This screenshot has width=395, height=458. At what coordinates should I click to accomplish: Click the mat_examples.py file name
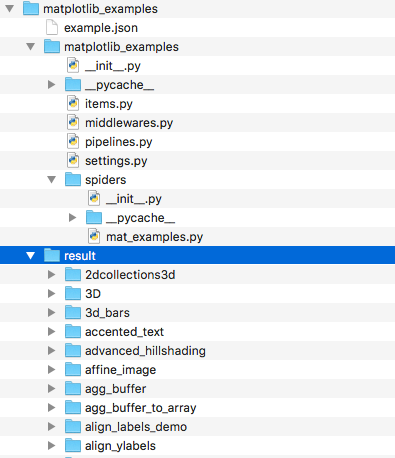(x=155, y=237)
